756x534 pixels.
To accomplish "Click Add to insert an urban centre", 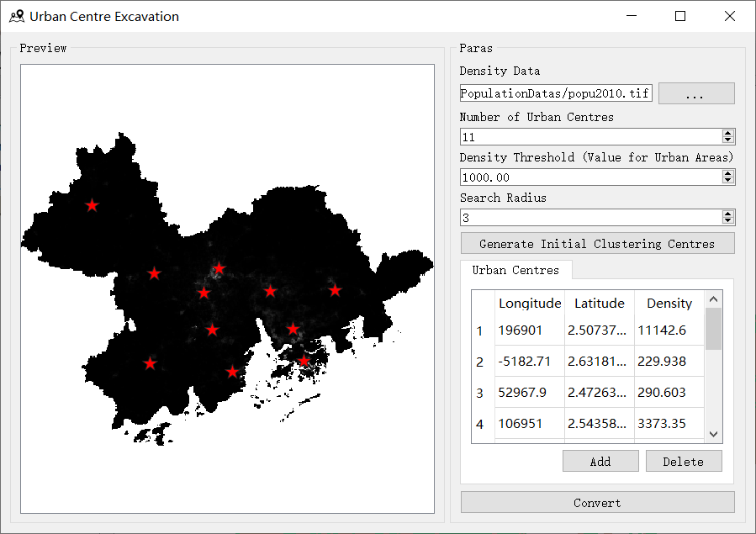I will [600, 461].
